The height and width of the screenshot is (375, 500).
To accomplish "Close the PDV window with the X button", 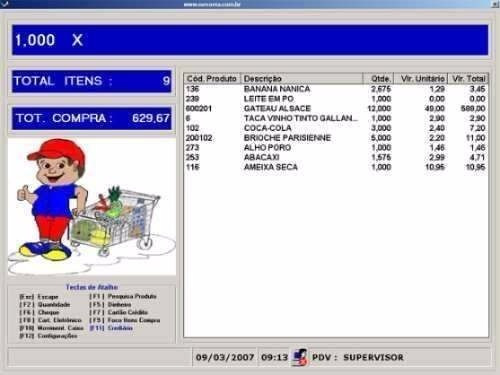I will point(495,4).
